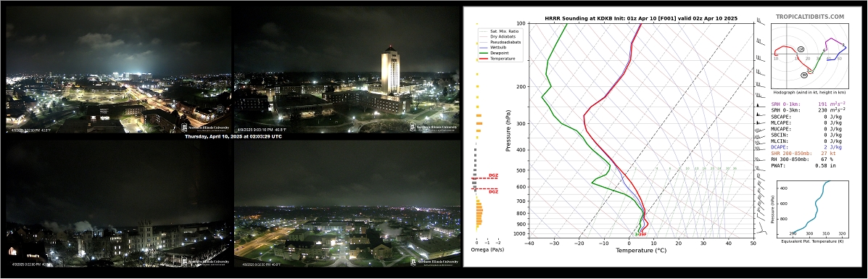Image resolution: width=868 pixels, height=279 pixels.
Task: Open the illuminated tower webcam view
Action: [x=347, y=69]
